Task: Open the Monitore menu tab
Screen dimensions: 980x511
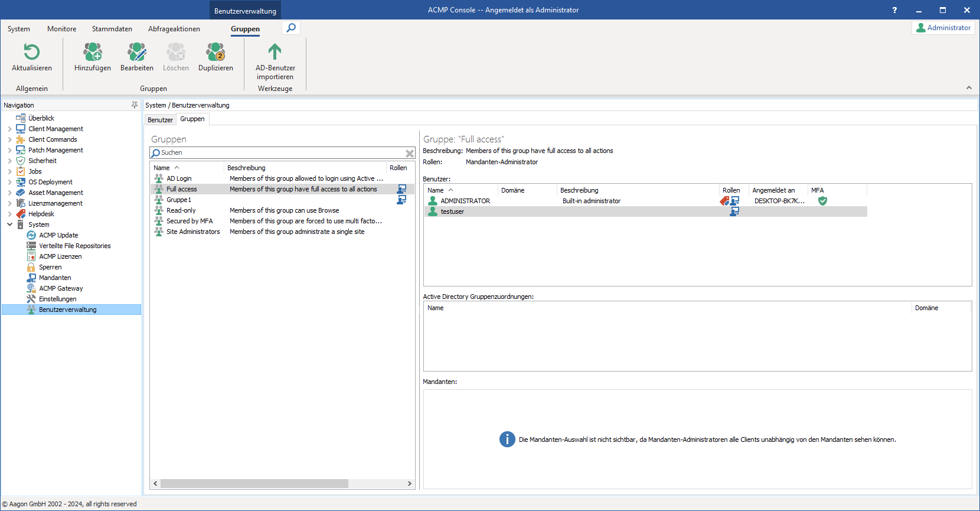Action: pos(62,29)
